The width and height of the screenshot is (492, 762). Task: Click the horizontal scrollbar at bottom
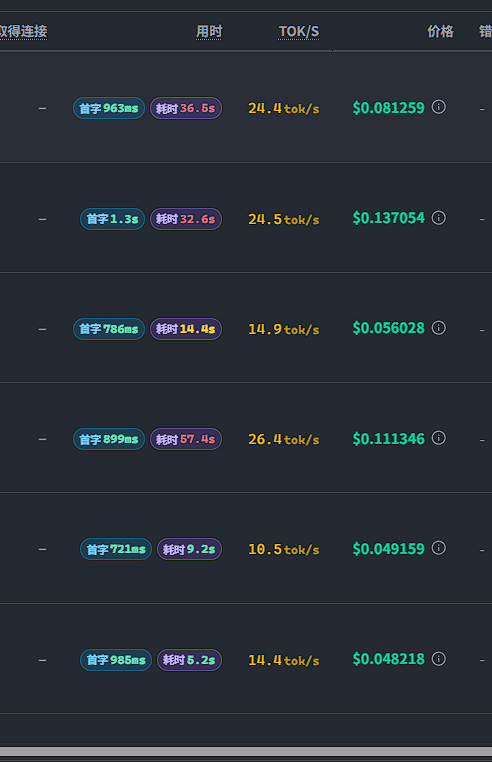coord(246,752)
